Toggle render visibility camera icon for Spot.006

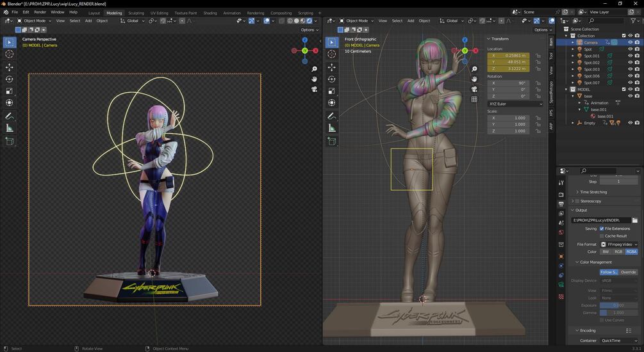point(636,76)
